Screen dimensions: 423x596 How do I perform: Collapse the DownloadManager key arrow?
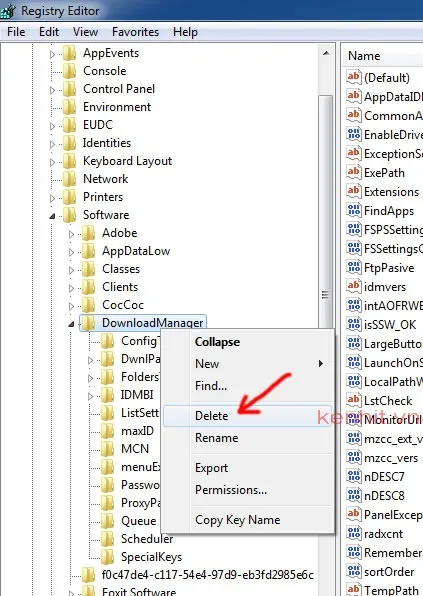[71, 324]
